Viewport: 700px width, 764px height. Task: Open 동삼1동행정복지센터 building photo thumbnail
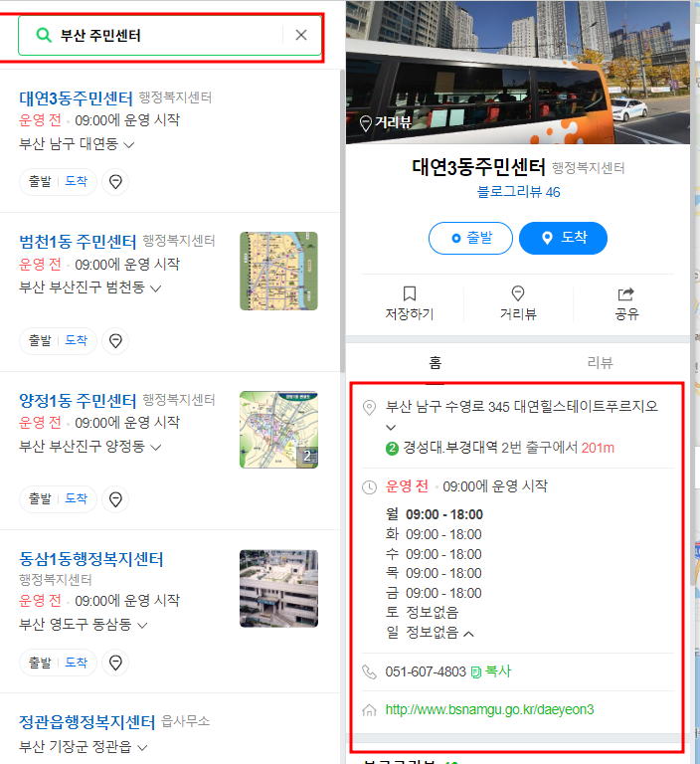tap(278, 589)
